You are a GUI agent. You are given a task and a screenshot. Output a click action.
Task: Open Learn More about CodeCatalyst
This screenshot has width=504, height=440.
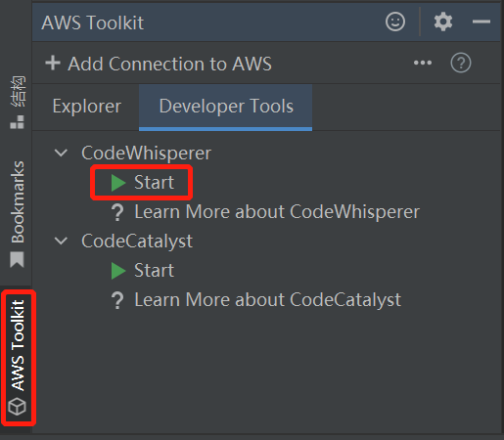(268, 300)
